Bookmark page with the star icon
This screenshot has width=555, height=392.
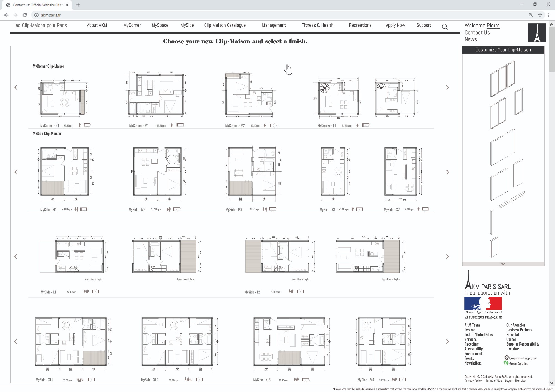pos(540,15)
